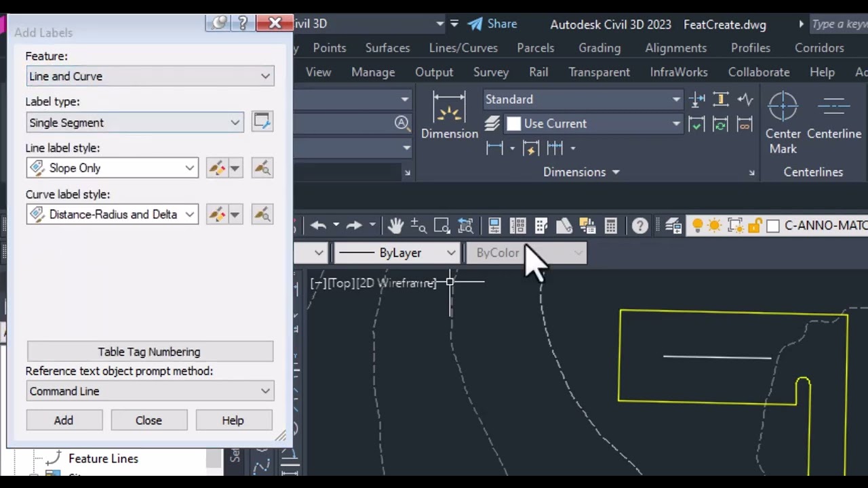Expand arrow beside curve label style edit button
The width and height of the screenshot is (868, 488).
click(x=235, y=214)
